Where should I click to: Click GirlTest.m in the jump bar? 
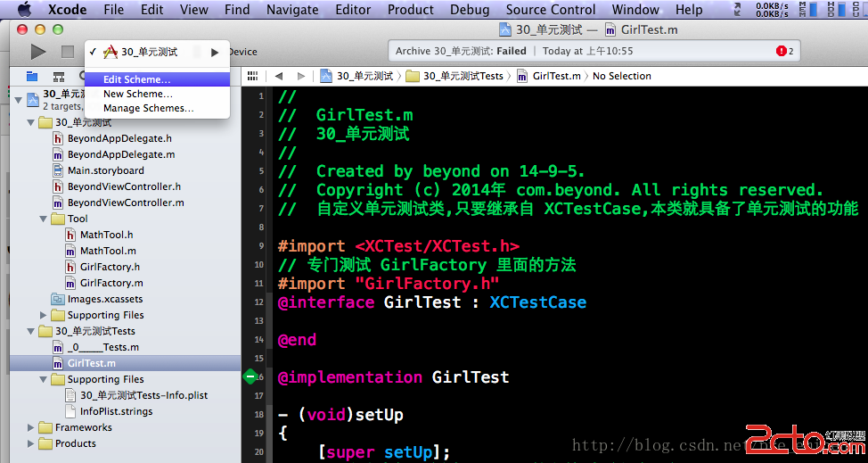click(556, 76)
